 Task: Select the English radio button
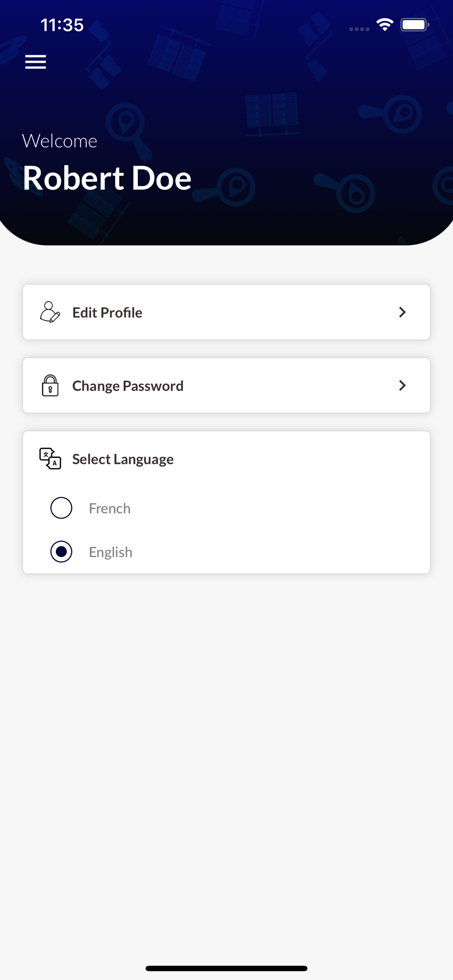pyautogui.click(x=61, y=552)
